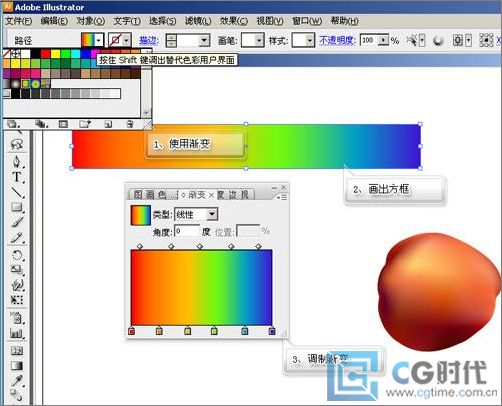The image size is (502, 406).
Task: Open the brush (画笔) dropdown
Action: tap(259, 41)
